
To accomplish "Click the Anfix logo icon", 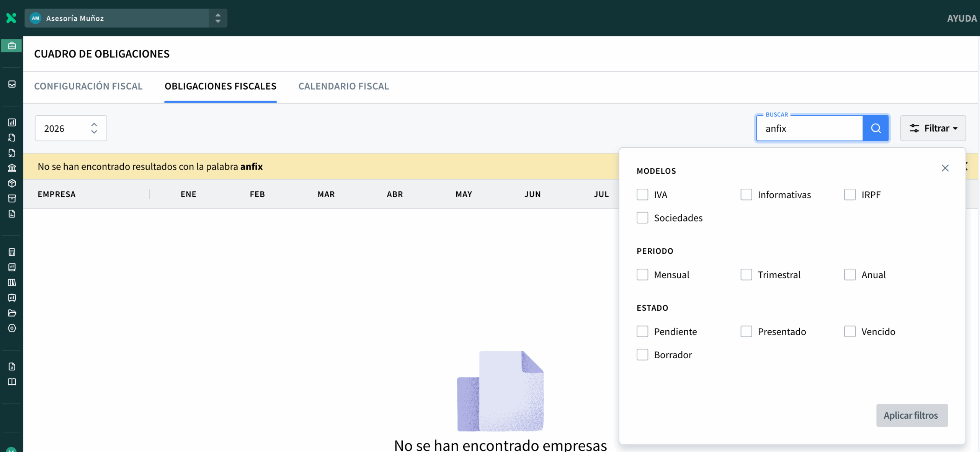I will click(11, 18).
